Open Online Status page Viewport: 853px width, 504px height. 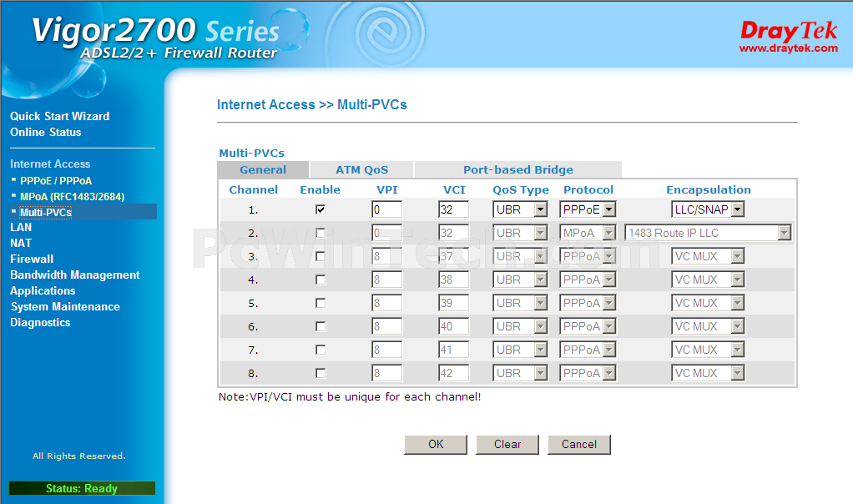(x=46, y=132)
